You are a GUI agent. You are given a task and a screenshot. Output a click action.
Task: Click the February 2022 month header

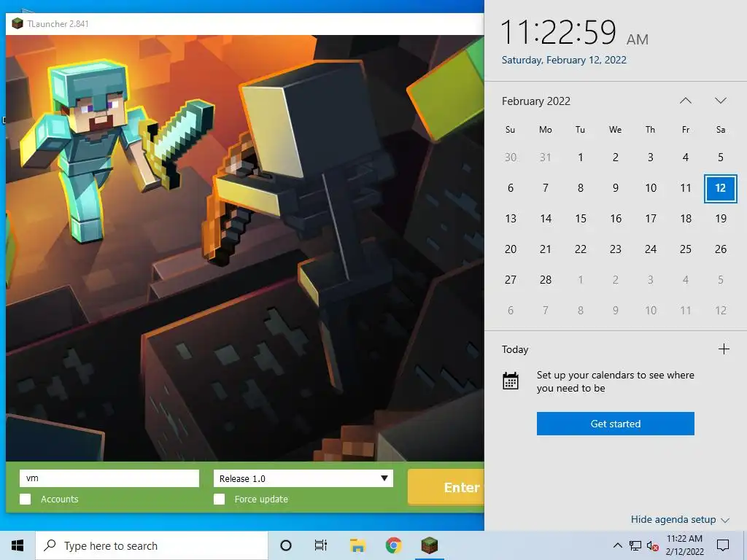pyautogui.click(x=536, y=101)
